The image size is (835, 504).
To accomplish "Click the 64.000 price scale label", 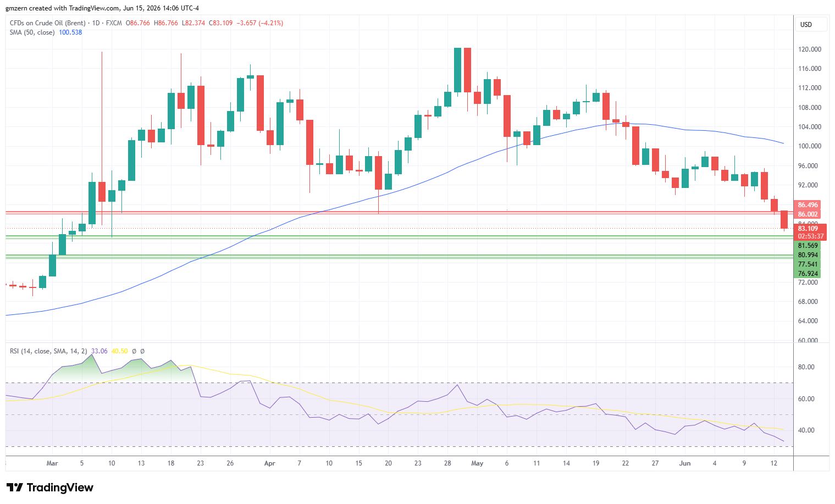I will [808, 321].
